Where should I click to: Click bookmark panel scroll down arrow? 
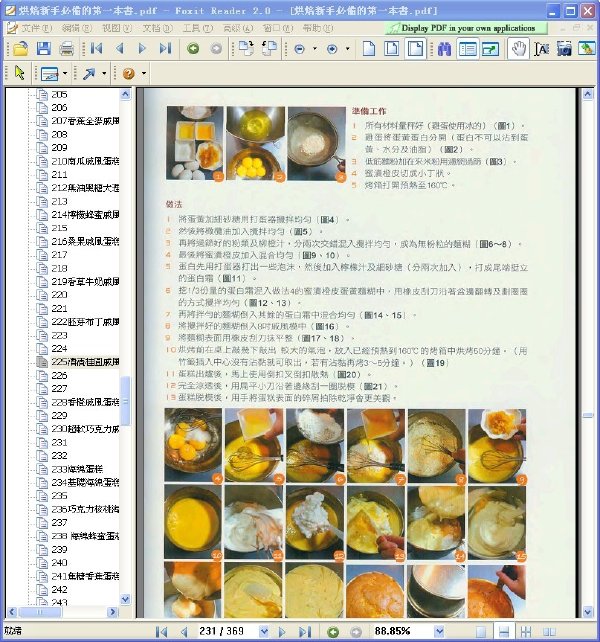pyautogui.click(x=125, y=599)
